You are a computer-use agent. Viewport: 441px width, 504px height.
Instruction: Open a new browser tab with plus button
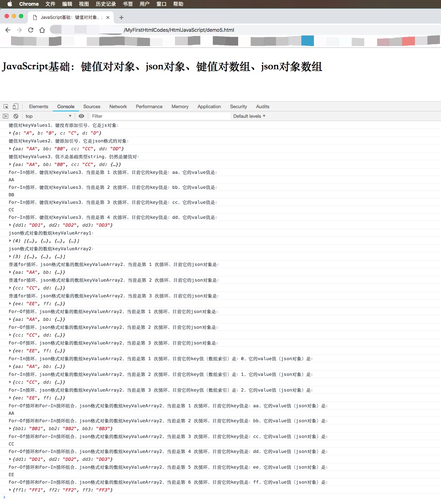click(x=121, y=17)
